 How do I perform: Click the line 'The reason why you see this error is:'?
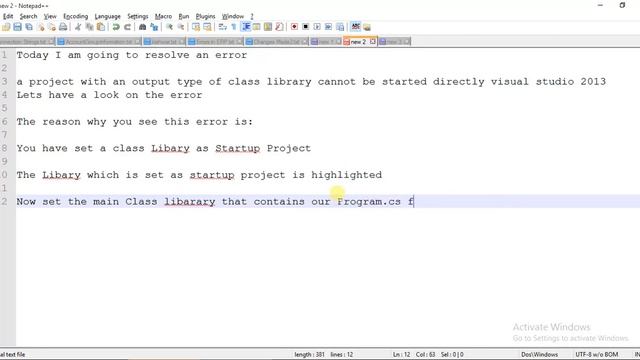135,122
